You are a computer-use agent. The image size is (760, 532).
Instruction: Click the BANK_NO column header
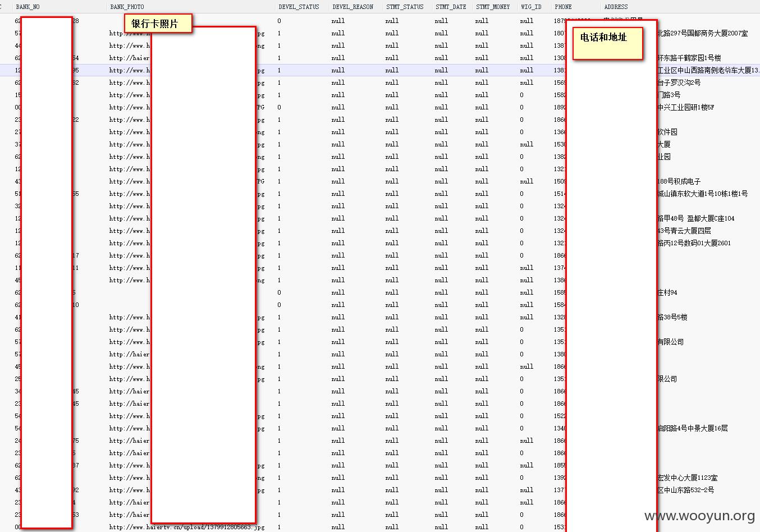(28, 7)
